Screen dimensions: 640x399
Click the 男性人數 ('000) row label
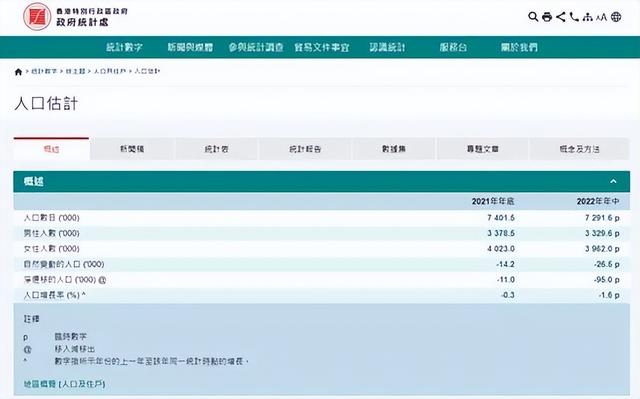(x=51, y=233)
